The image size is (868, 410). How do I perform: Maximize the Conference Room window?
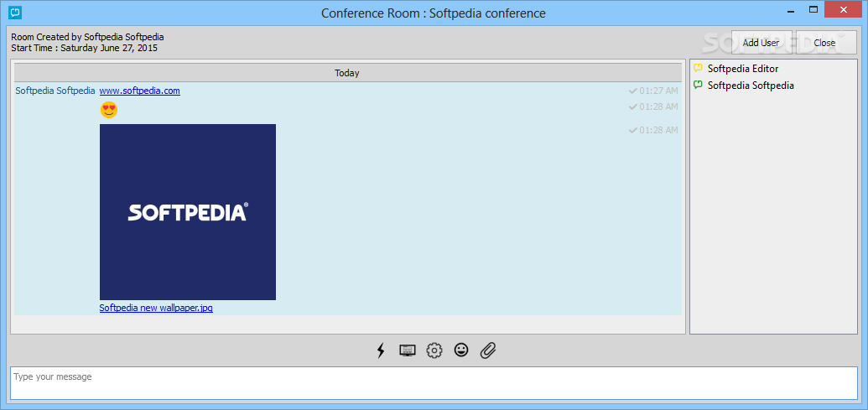(813, 9)
